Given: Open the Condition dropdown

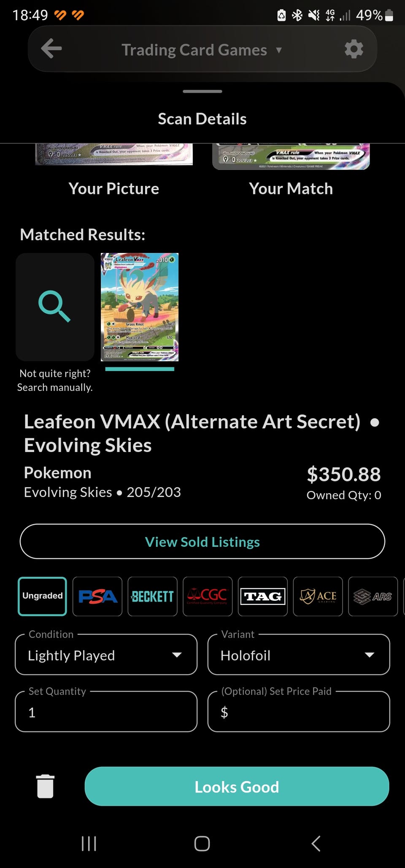Looking at the screenshot, I should point(106,655).
